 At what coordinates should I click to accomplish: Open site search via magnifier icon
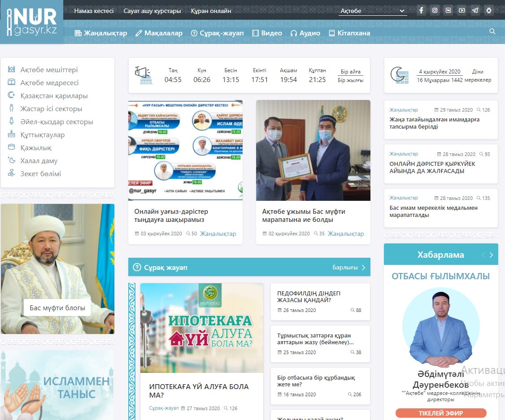(x=492, y=31)
